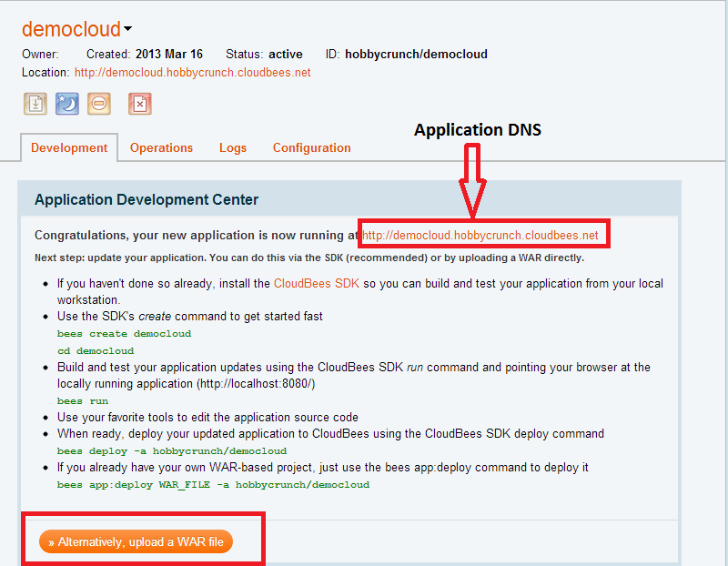
Task: Click the Owner label
Action: (x=40, y=55)
